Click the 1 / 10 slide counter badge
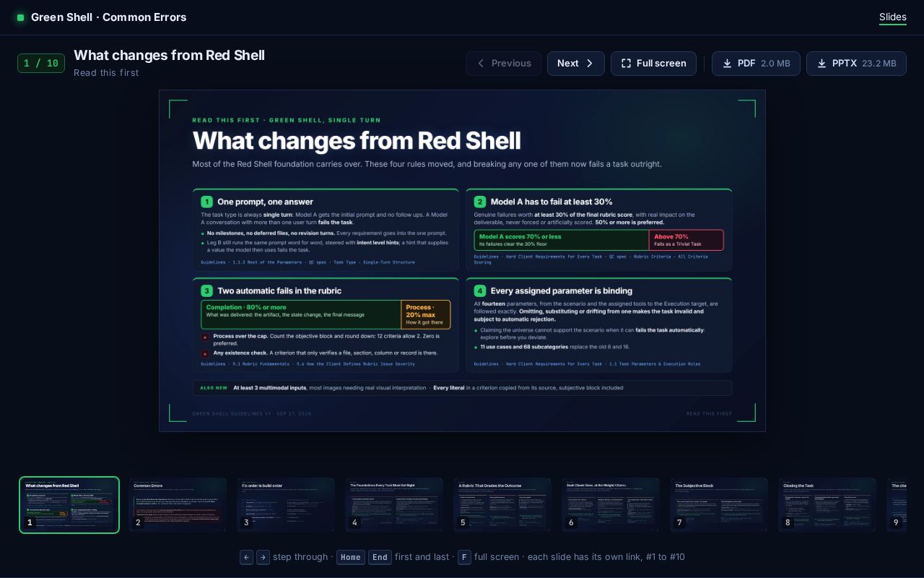924x578 pixels. pyautogui.click(x=41, y=64)
